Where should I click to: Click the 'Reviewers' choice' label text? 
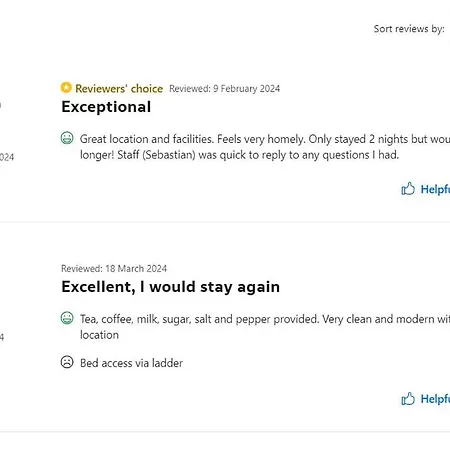(119, 89)
